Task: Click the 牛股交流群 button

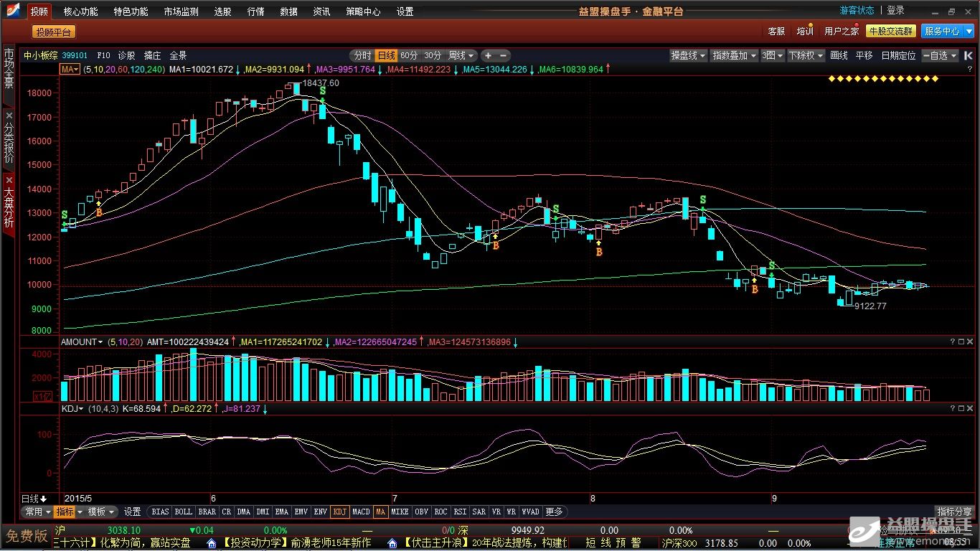Action: point(891,32)
